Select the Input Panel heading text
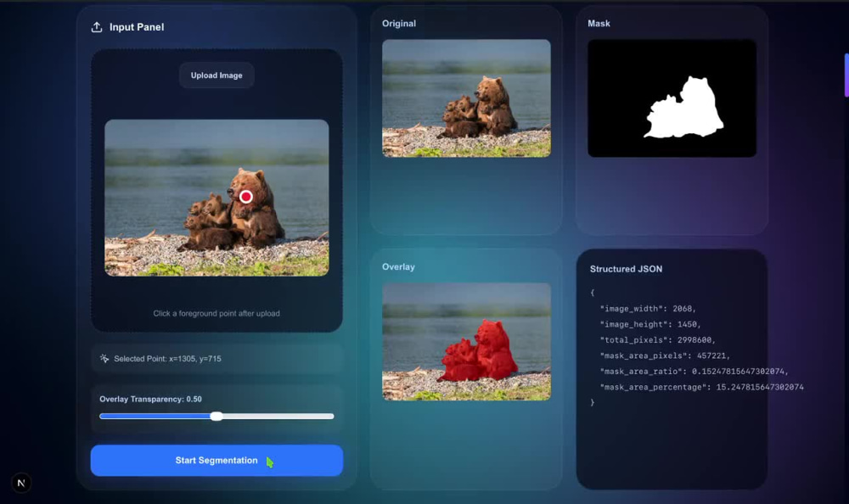Image resolution: width=849 pixels, height=504 pixels. click(137, 27)
